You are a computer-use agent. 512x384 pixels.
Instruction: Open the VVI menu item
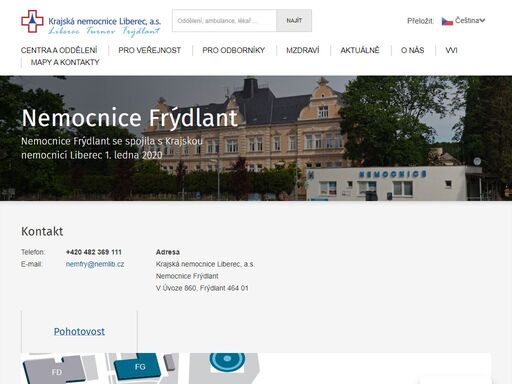click(451, 50)
